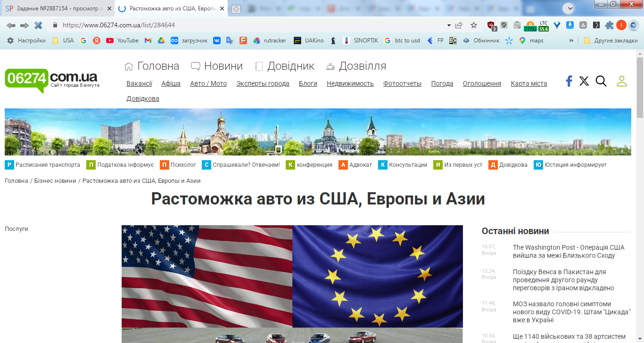Viewport: 644px width, 343px height.
Task: Open the LTC price extension
Action: (544, 25)
